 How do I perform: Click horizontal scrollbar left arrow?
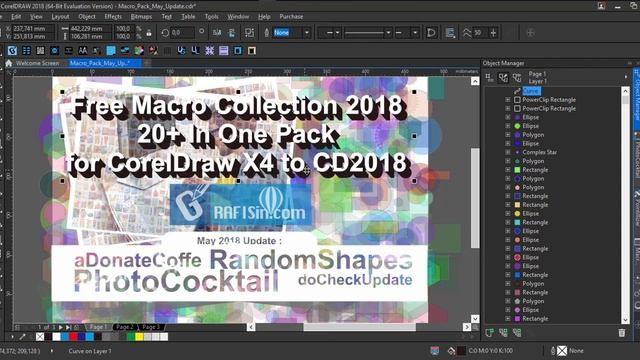click(x=251, y=327)
